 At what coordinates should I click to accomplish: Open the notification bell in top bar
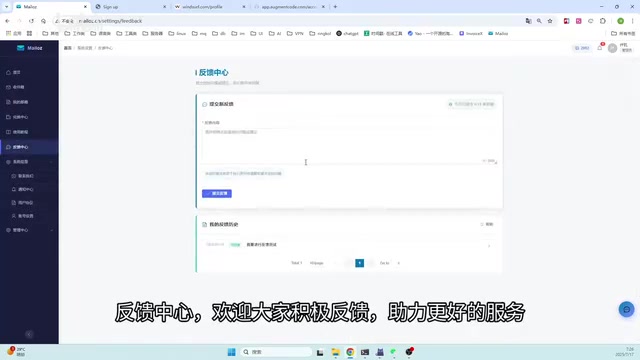coord(600,48)
